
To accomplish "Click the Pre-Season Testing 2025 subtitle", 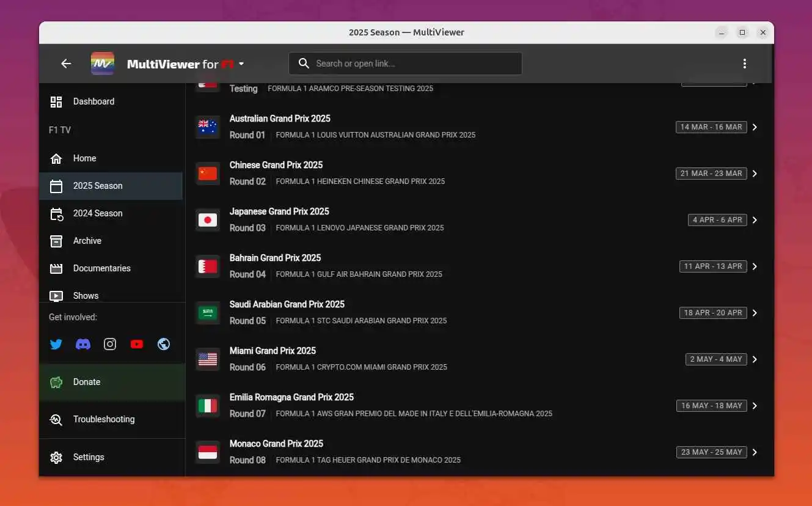I will click(x=351, y=89).
